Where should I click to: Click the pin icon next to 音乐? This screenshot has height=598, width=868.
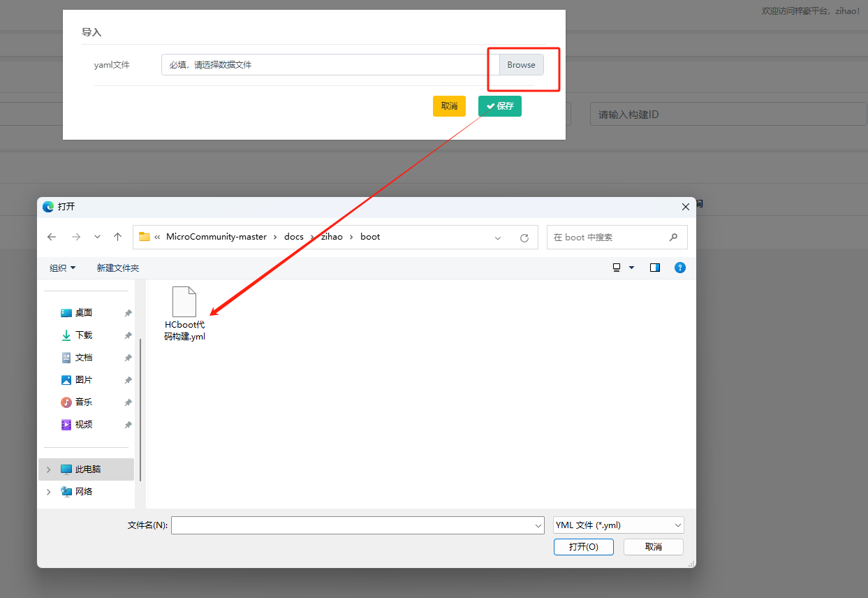[x=128, y=403]
